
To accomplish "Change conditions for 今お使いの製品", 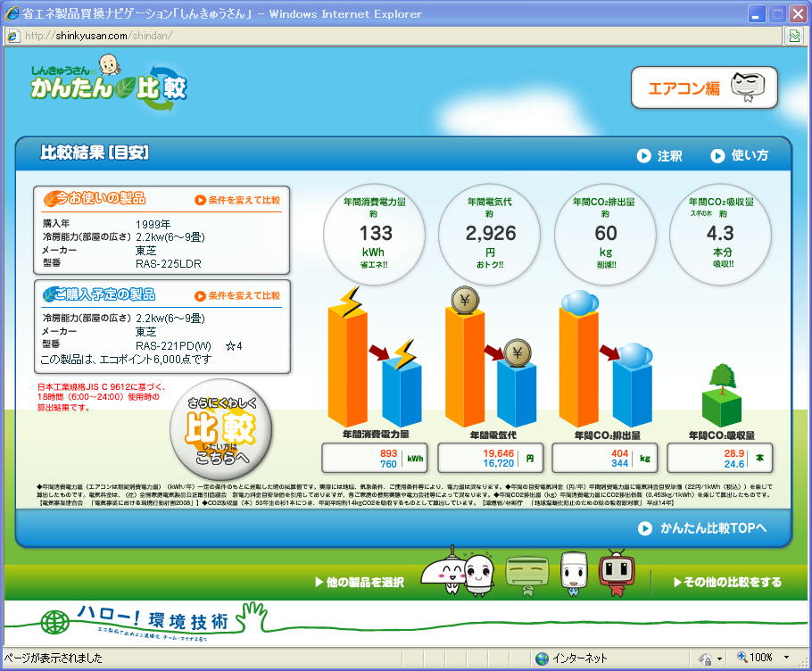I will [x=237, y=200].
